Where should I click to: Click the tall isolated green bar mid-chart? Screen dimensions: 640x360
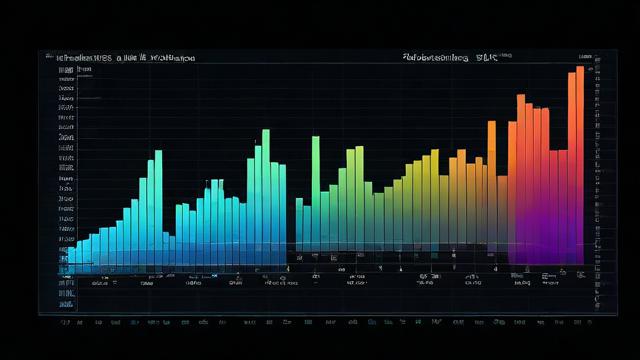[316, 193]
